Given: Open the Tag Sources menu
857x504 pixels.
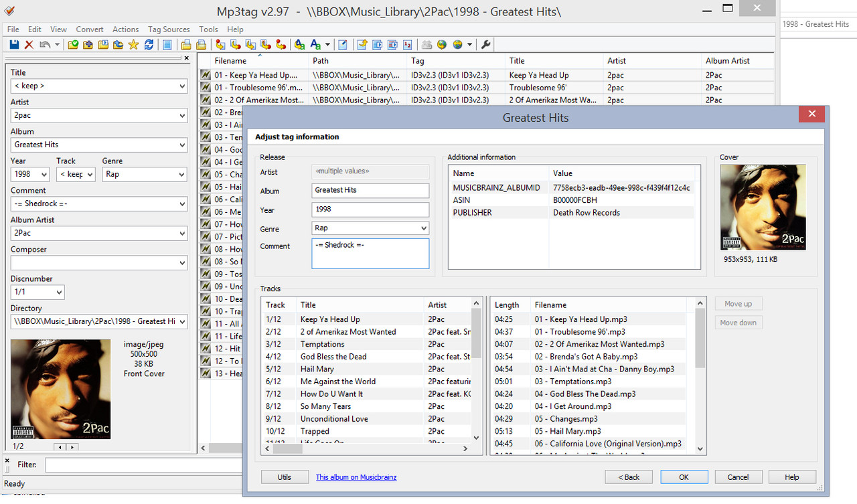Looking at the screenshot, I should [169, 29].
